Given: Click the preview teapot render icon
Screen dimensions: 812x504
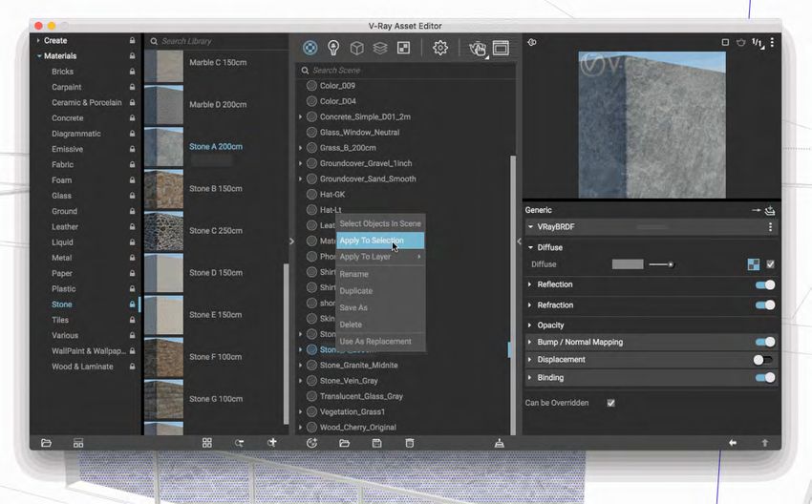Looking at the screenshot, I should point(741,42).
